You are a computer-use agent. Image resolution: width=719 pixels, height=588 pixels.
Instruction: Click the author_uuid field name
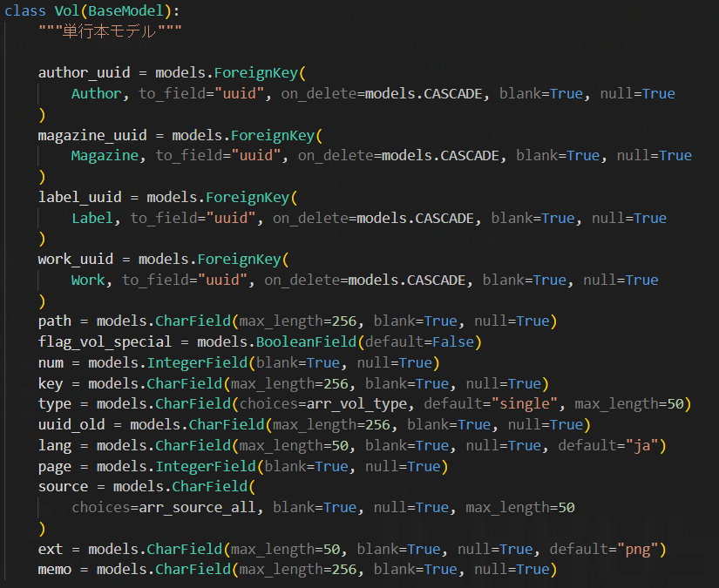coord(84,72)
